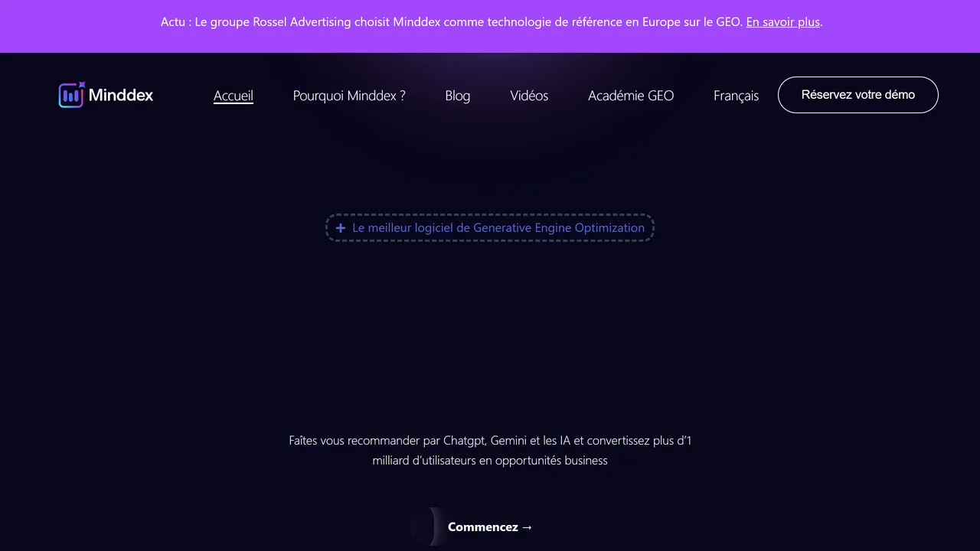This screenshot has height=551, width=980.
Task: Click the Generative Engine Optimization badge
Action: 490,228
